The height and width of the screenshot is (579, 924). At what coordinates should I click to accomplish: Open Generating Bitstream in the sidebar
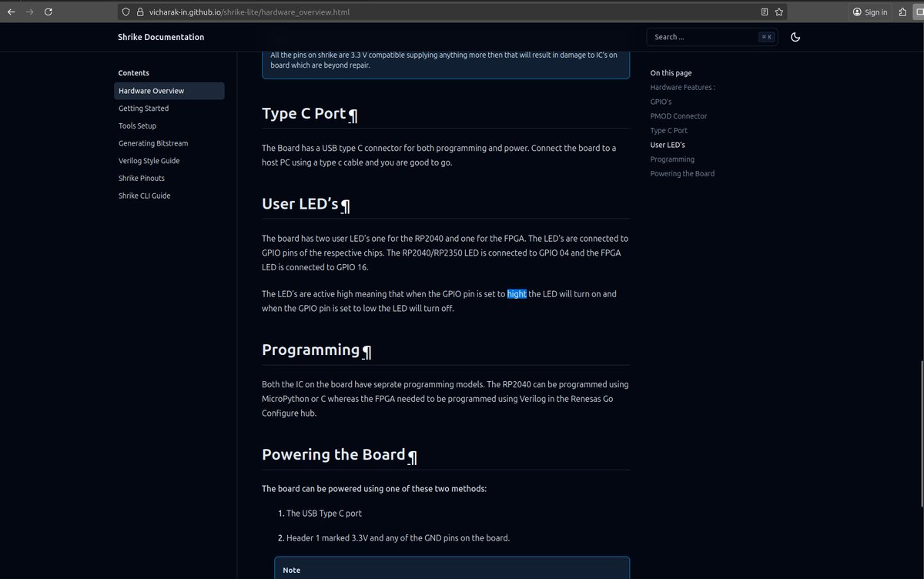153,143
